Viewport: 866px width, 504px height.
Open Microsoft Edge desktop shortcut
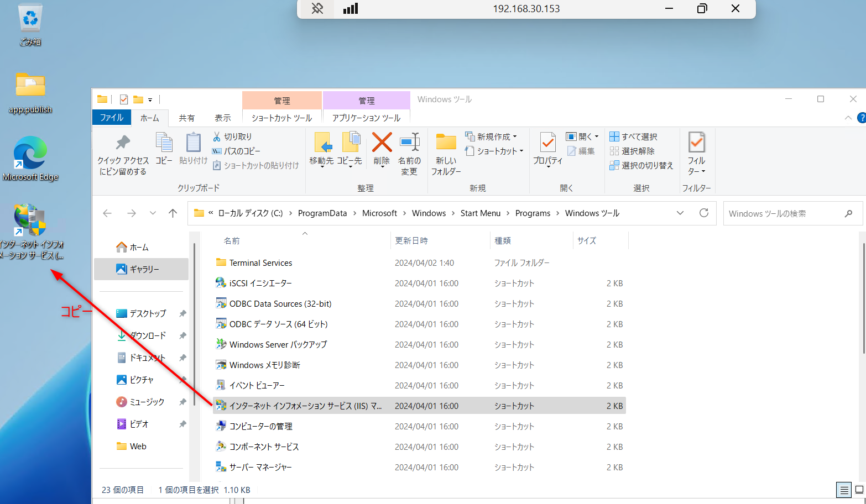30,154
